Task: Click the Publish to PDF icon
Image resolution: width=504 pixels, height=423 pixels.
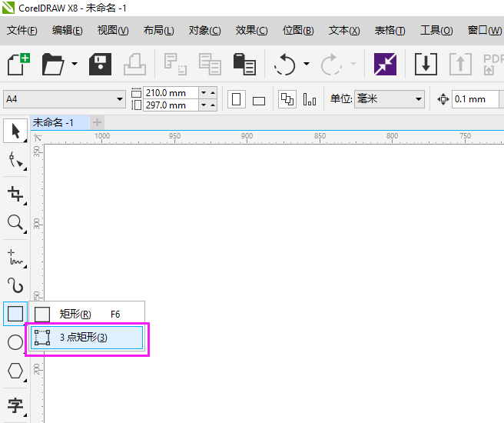Action: [493, 64]
